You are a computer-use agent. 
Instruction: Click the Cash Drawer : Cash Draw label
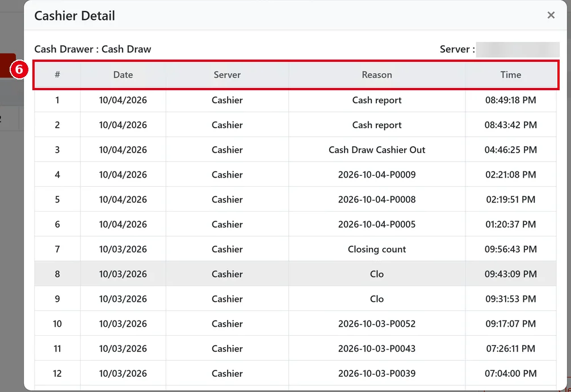click(x=93, y=49)
